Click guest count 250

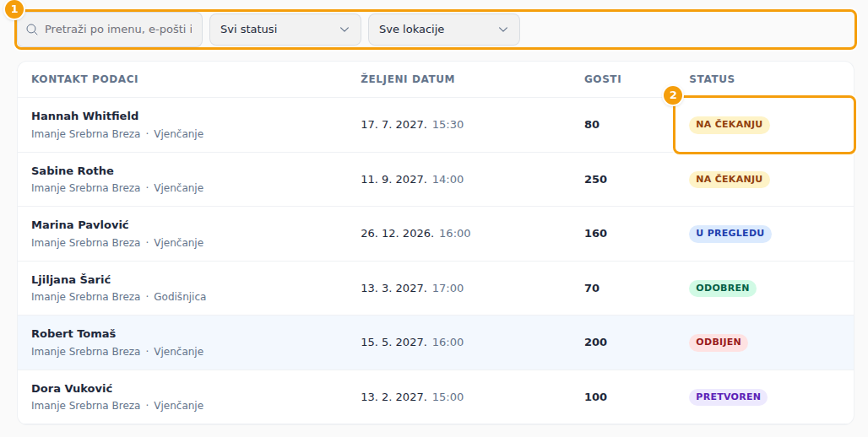point(595,179)
